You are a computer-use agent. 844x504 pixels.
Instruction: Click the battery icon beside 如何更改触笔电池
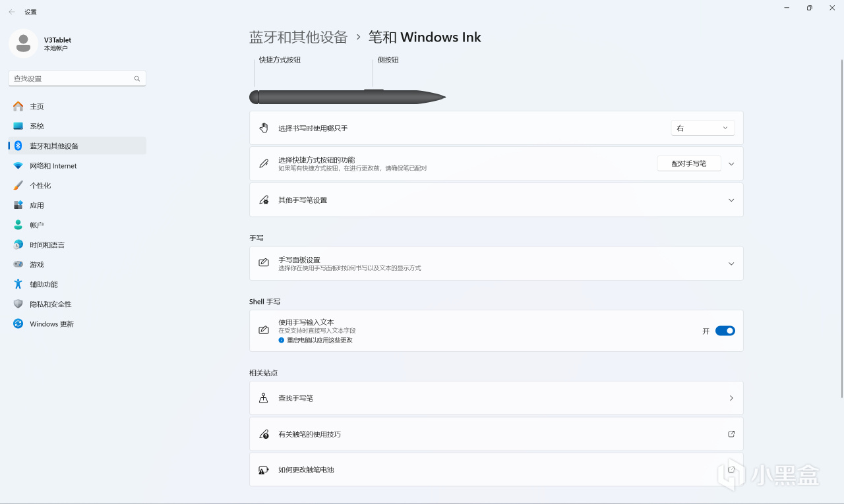[x=264, y=470]
